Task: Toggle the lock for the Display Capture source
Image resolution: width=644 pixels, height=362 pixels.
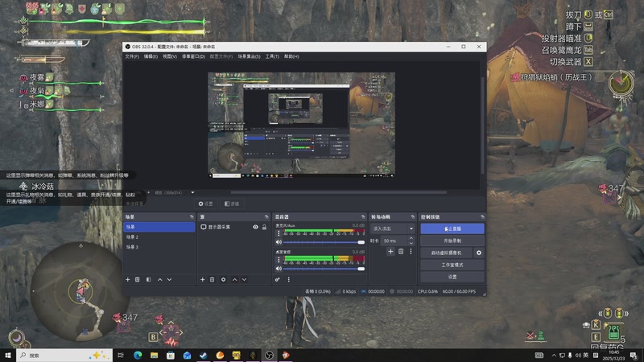Action: (x=265, y=227)
